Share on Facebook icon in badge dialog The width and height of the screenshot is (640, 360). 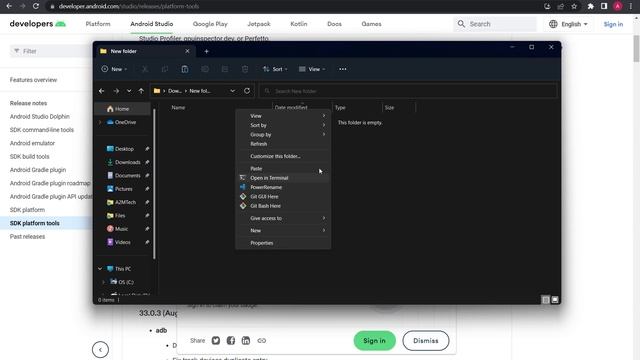(x=231, y=340)
